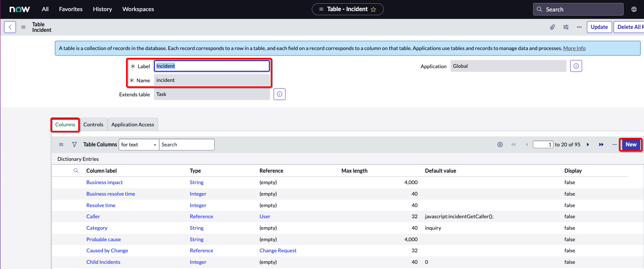Click the global Search field

pyautogui.click(x=578, y=9)
